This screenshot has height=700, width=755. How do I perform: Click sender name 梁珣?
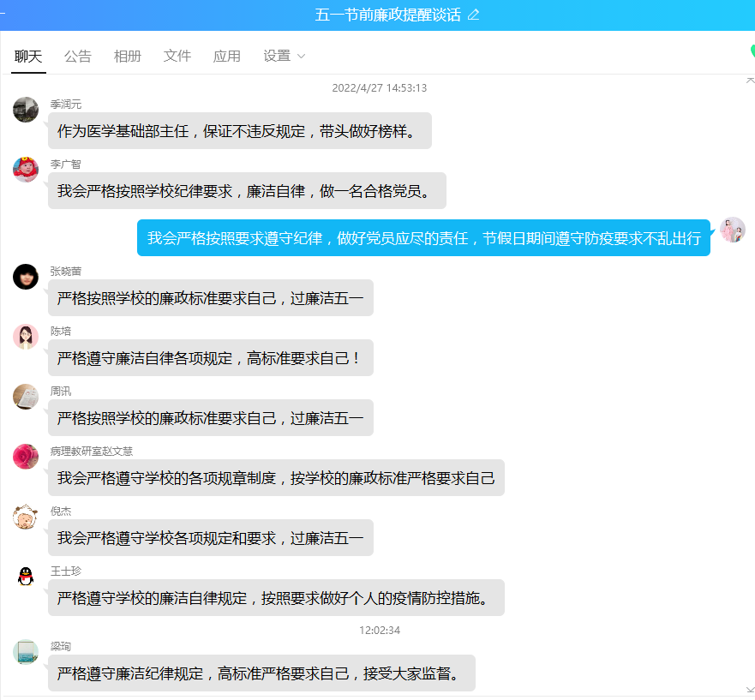[60, 646]
